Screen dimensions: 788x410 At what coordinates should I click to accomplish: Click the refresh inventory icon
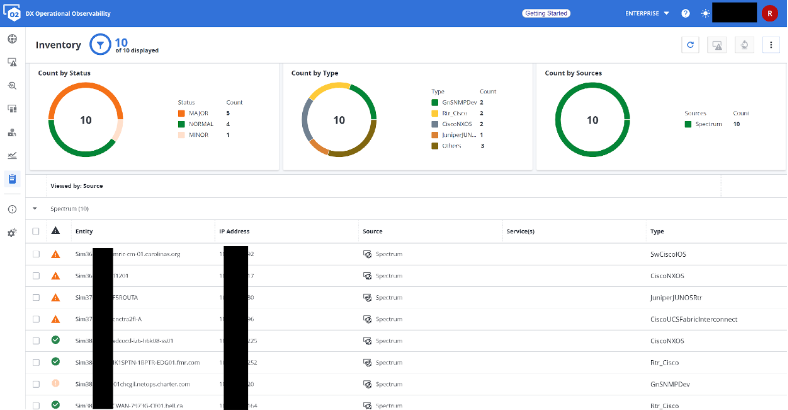coord(690,45)
